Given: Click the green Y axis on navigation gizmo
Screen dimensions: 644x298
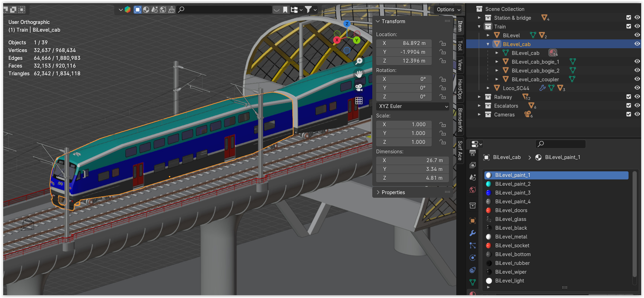Looking at the screenshot, I should tap(356, 40).
